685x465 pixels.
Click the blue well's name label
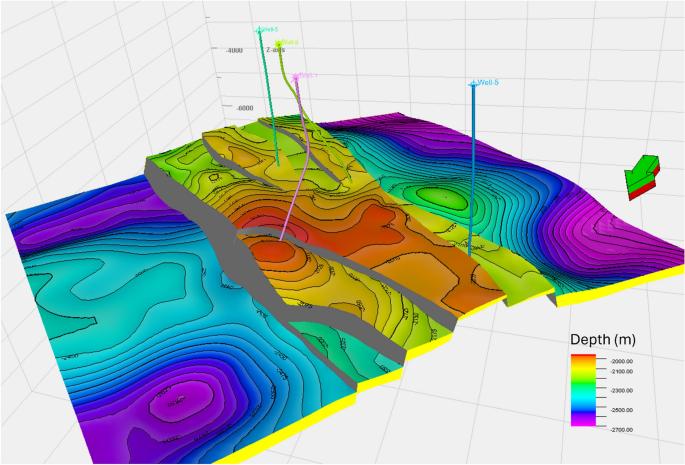click(488, 83)
